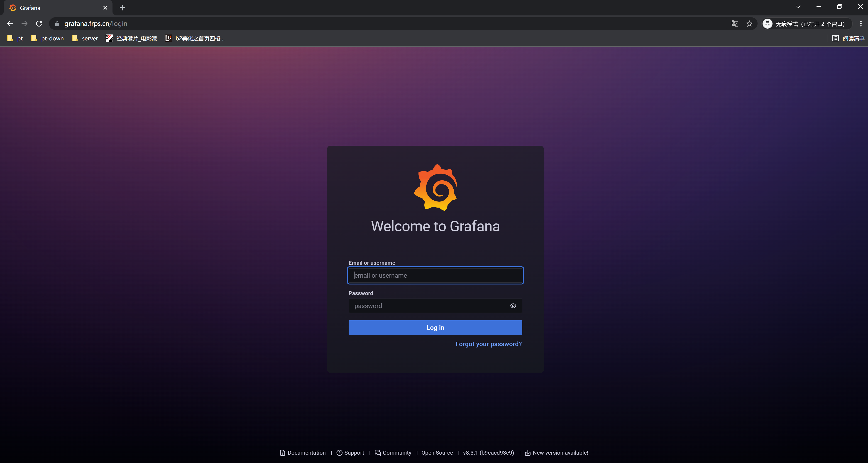868x463 pixels.
Task: Open the server bookmark folder
Action: (85, 38)
